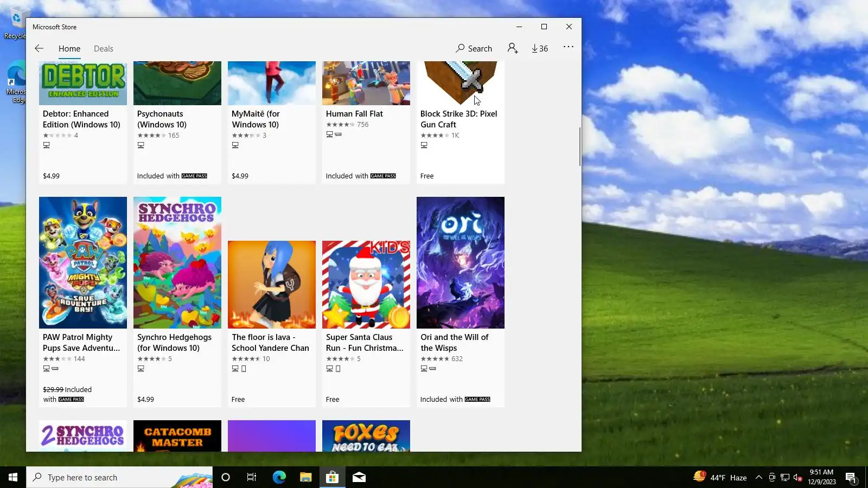The height and width of the screenshot is (488, 868).
Task: Open the See more ellipsis menu
Action: pos(569,47)
